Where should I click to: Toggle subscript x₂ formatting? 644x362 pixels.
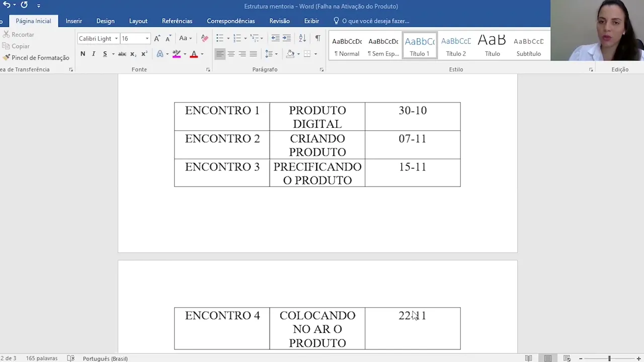click(x=133, y=54)
